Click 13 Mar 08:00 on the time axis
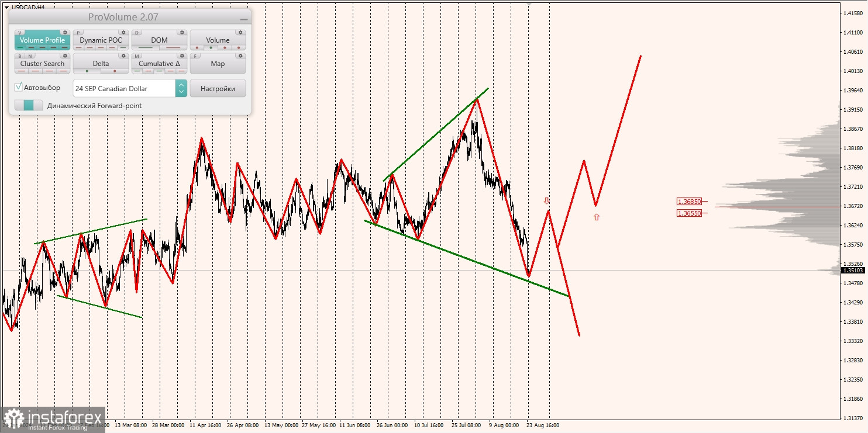The width and height of the screenshot is (868, 433). click(x=131, y=425)
